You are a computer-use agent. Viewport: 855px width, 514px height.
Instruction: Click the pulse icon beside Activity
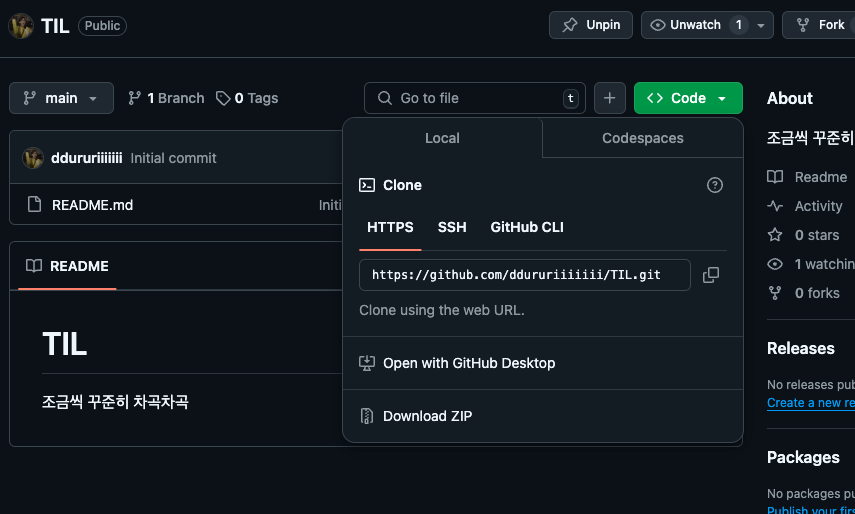[x=775, y=206]
